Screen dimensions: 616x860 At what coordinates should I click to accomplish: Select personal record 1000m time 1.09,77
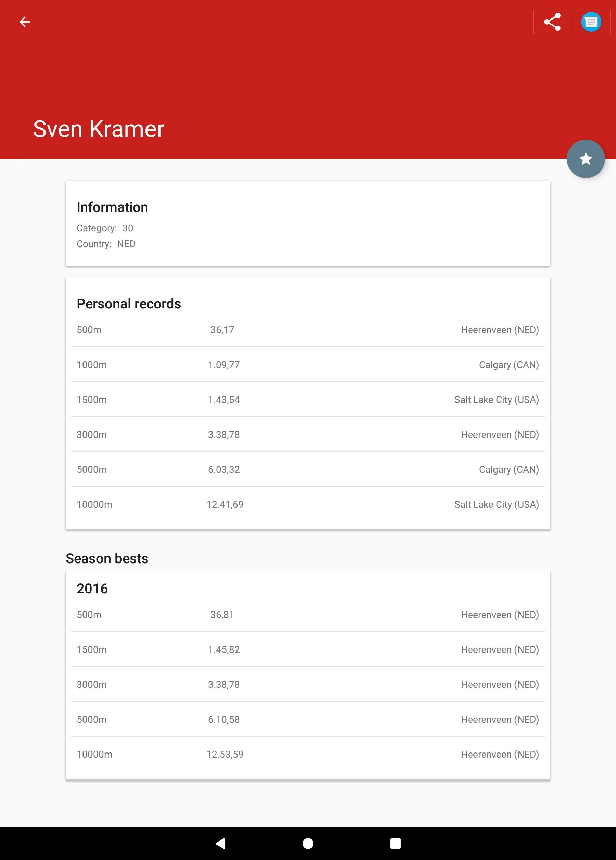pyautogui.click(x=224, y=365)
